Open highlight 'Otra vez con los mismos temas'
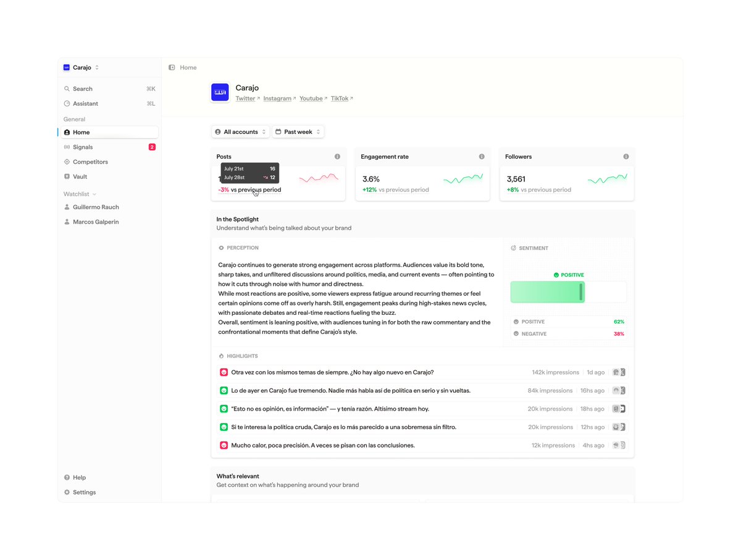The image size is (741, 560). tap(423, 372)
